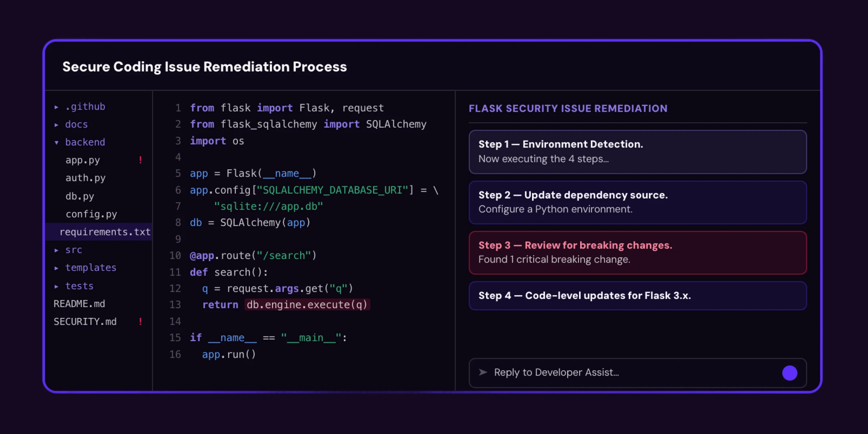Image resolution: width=868 pixels, height=434 pixels.
Task: Click the db = SQLAlchemy(app) line
Action: (x=250, y=222)
